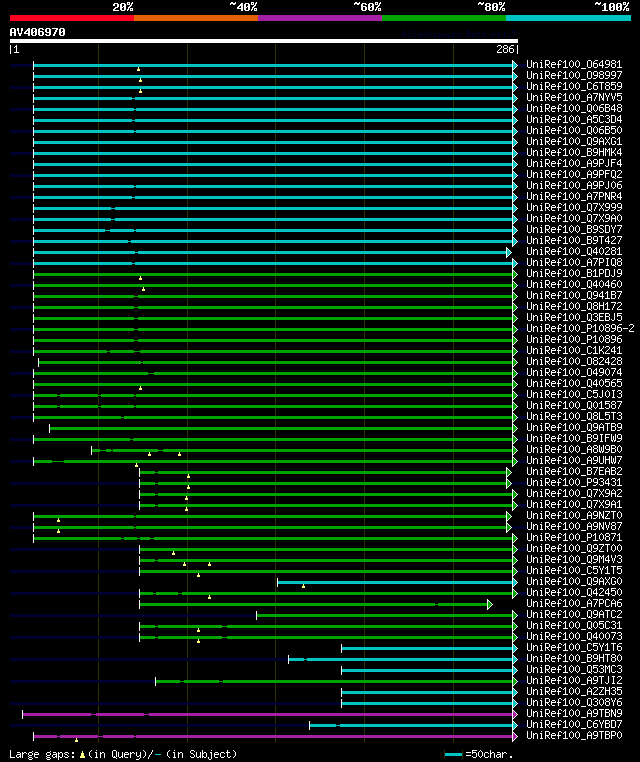
Task: Select the UniRef100_C5J0I3 hit name
Action: 574,394
